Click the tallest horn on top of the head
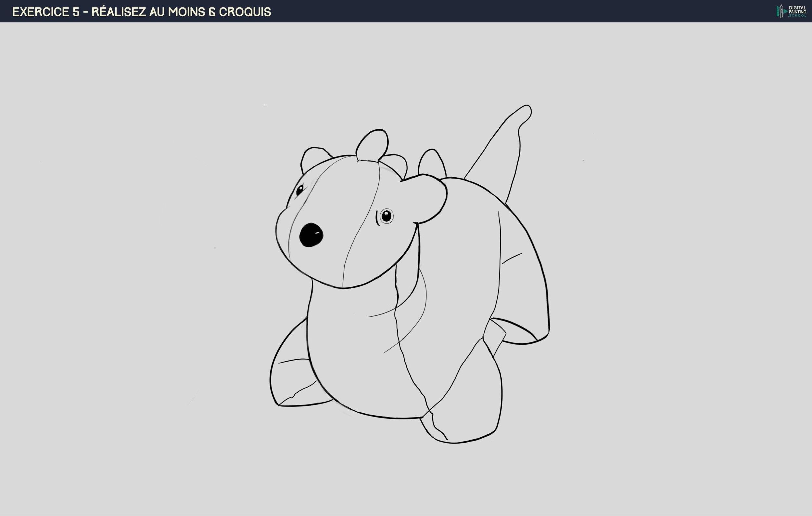812x516 pixels. [373, 144]
